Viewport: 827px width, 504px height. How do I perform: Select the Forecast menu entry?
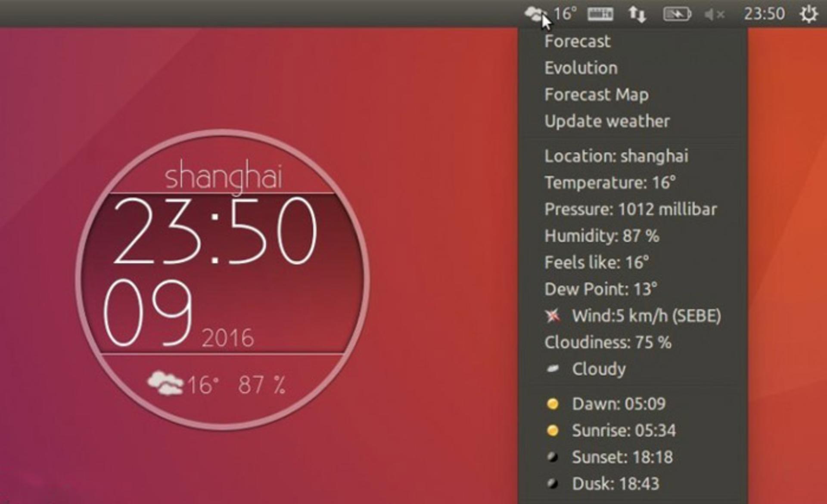(577, 42)
